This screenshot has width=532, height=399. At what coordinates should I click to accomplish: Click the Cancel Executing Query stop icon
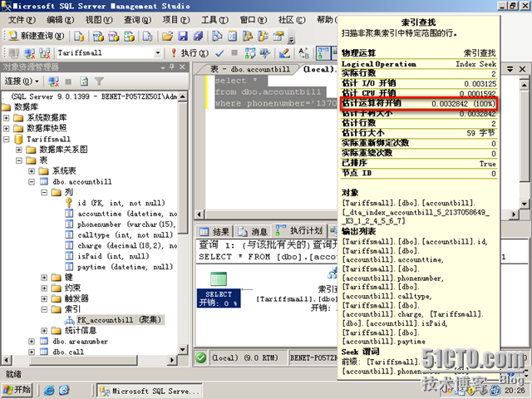point(234,53)
